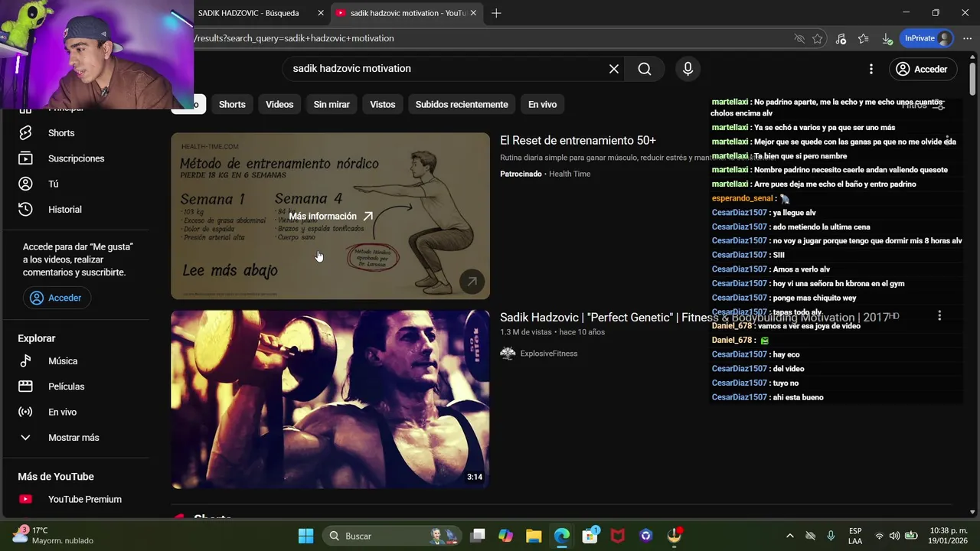Open browser downloads icon
Screen dimensions: 980x551
tap(887, 38)
